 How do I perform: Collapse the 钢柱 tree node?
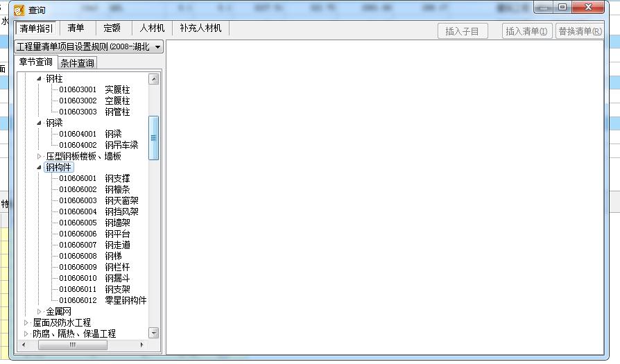point(39,78)
